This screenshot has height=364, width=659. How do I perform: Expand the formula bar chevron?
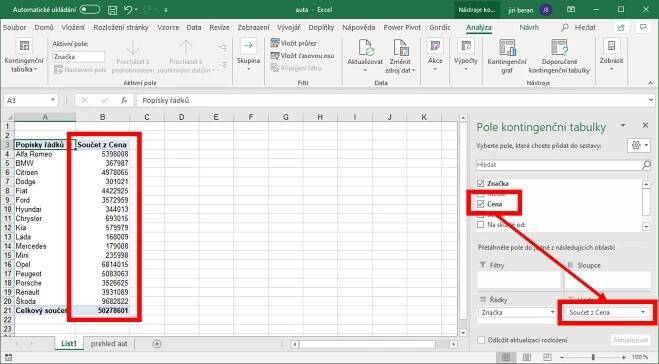651,100
